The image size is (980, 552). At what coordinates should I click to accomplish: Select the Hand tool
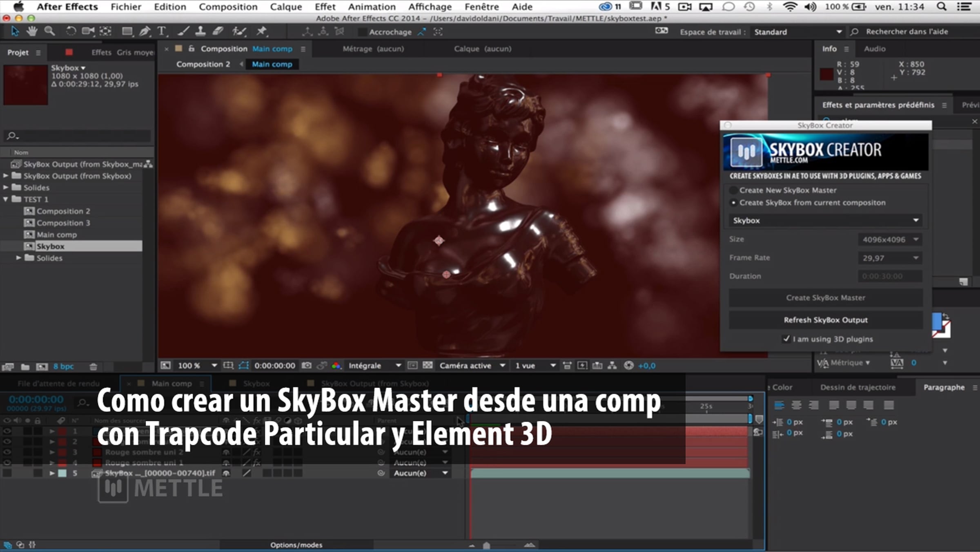pos(32,31)
